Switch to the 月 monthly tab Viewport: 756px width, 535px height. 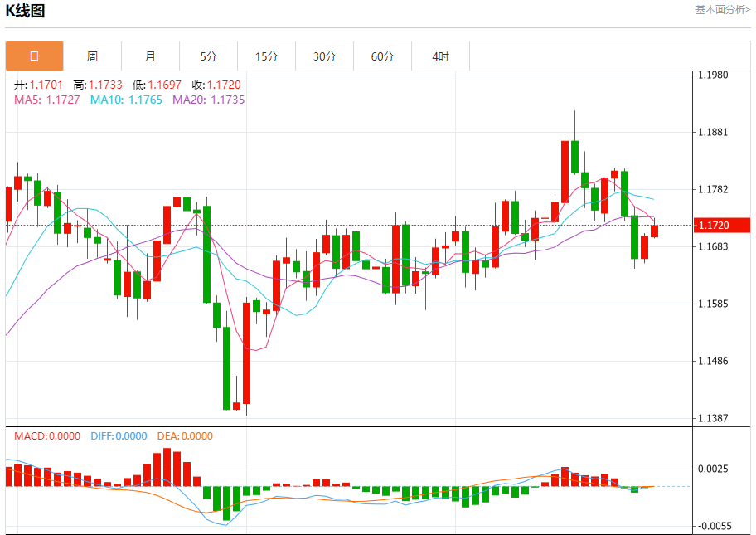[150, 56]
